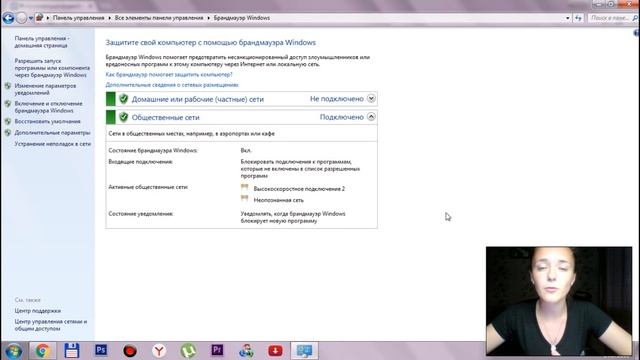Select 'Брандмауэр Windows' breadcrumb
The image size is (640, 360).
242,18
